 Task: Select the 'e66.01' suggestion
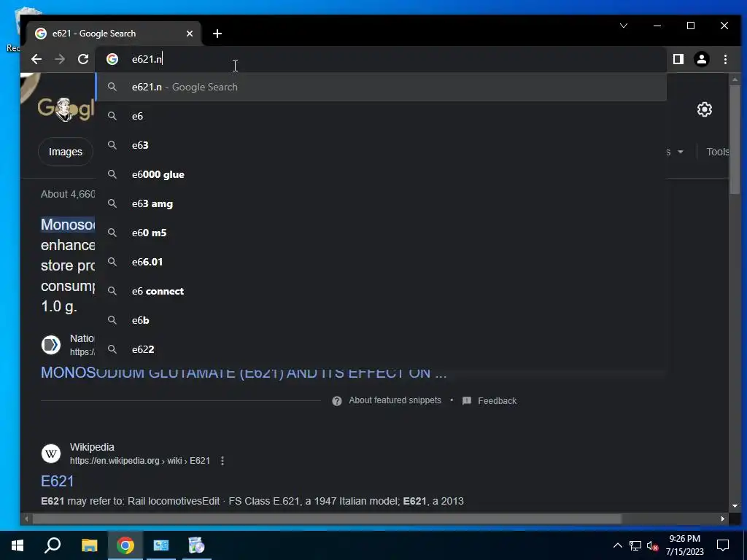pyautogui.click(x=381, y=262)
